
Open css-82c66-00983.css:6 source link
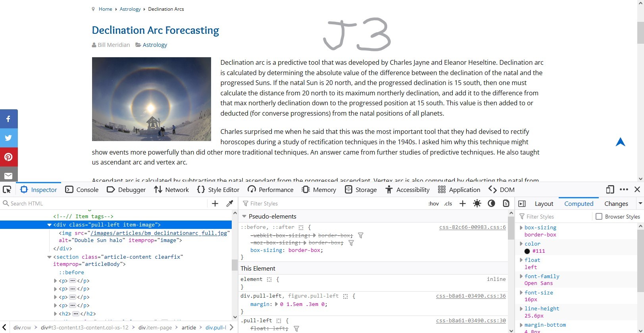click(x=473, y=227)
